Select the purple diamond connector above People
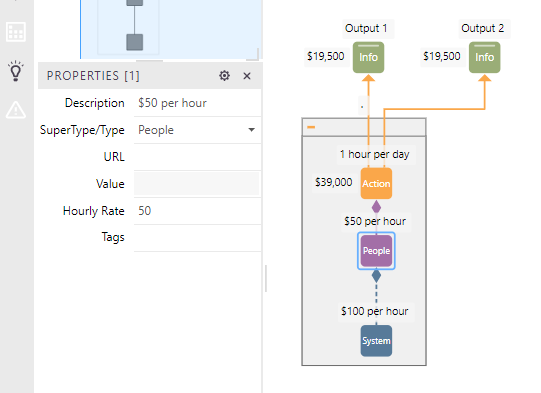This screenshot has height=393, width=541. pyautogui.click(x=376, y=207)
